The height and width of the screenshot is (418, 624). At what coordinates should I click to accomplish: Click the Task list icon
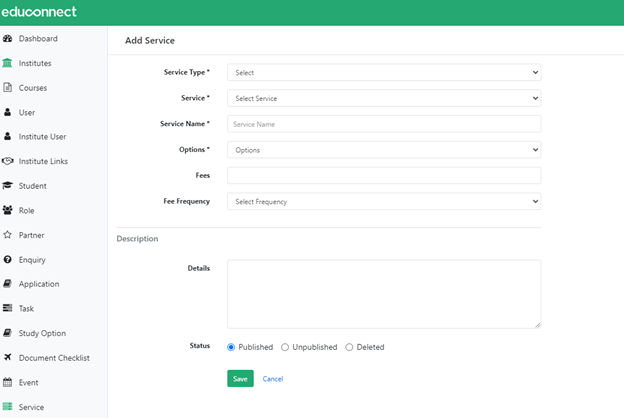(x=7, y=308)
